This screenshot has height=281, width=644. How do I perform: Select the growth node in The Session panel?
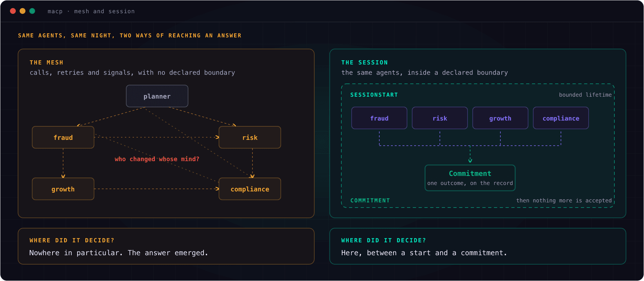click(x=500, y=118)
